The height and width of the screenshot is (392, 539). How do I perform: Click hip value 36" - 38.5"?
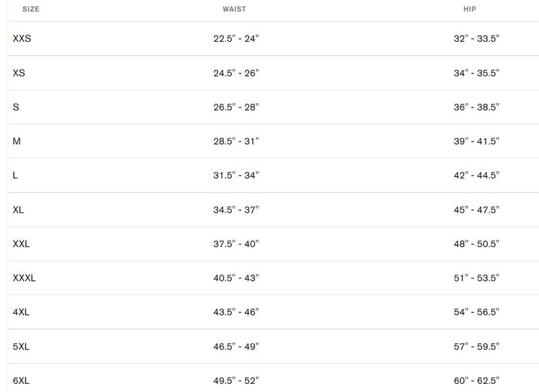(476, 107)
